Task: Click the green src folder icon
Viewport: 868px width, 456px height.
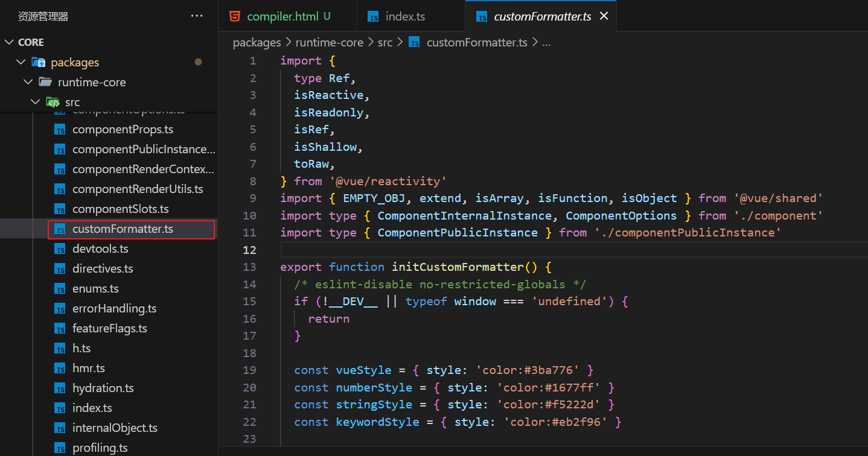Action: click(53, 102)
